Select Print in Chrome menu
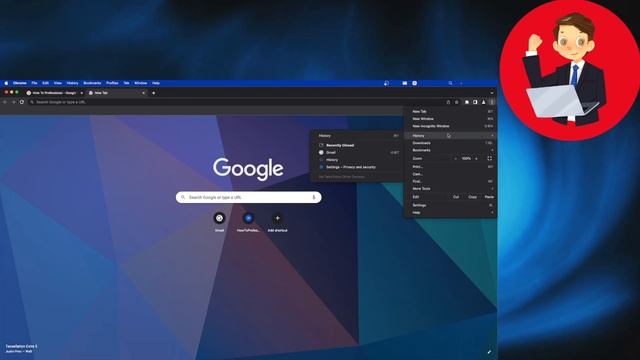 click(x=451, y=167)
